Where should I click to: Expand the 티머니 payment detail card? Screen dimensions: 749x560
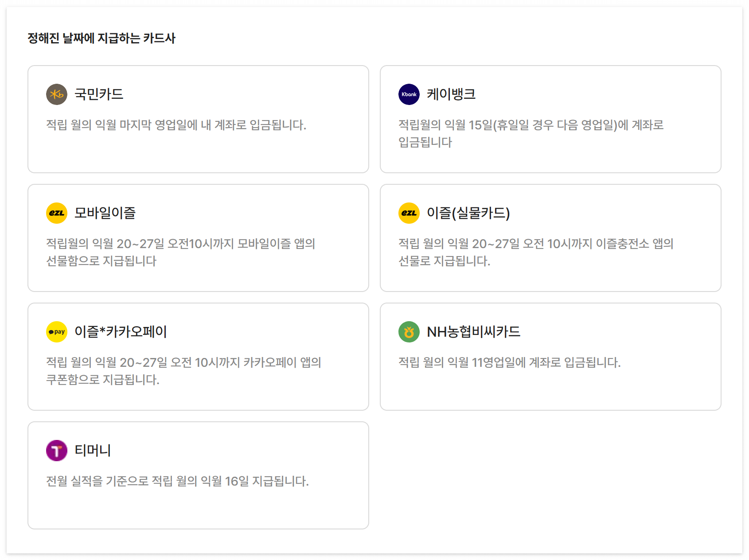click(198, 475)
